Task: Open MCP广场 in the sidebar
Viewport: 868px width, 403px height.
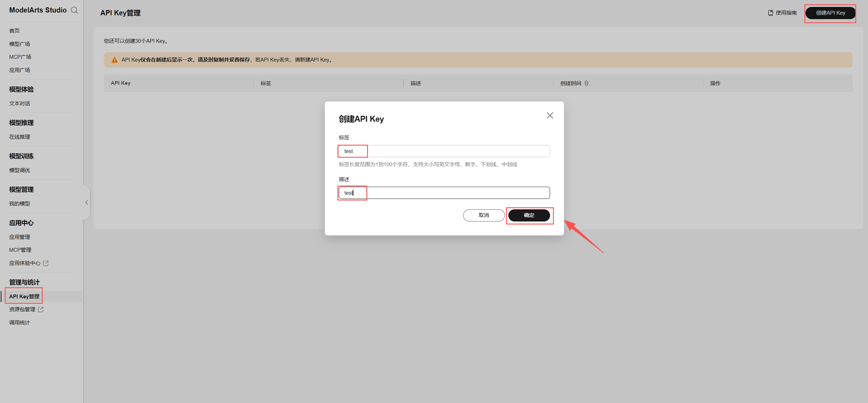Action: pyautogui.click(x=20, y=57)
